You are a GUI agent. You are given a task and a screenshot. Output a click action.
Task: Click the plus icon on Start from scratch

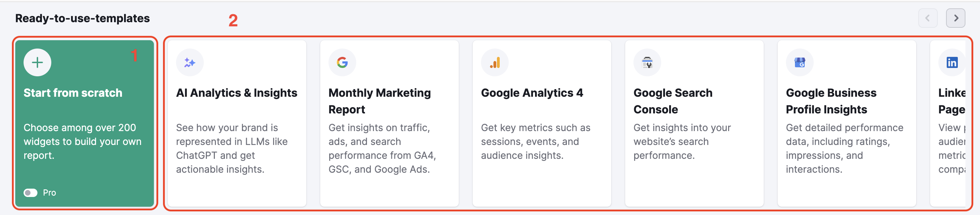point(37,62)
